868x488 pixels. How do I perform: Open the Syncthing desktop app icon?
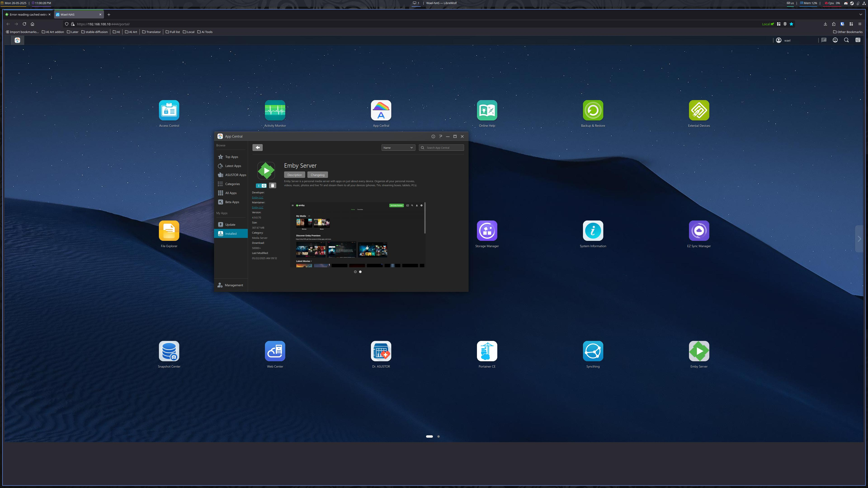point(593,351)
